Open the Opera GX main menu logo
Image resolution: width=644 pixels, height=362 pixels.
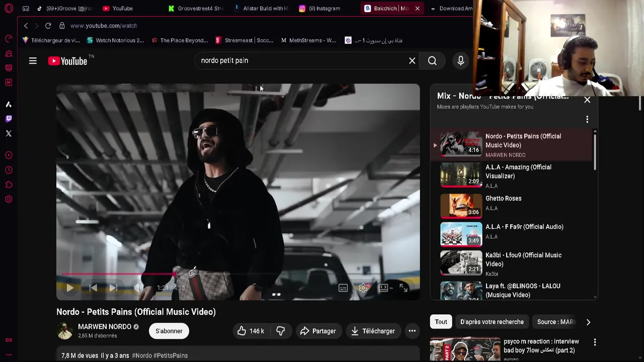9,8
